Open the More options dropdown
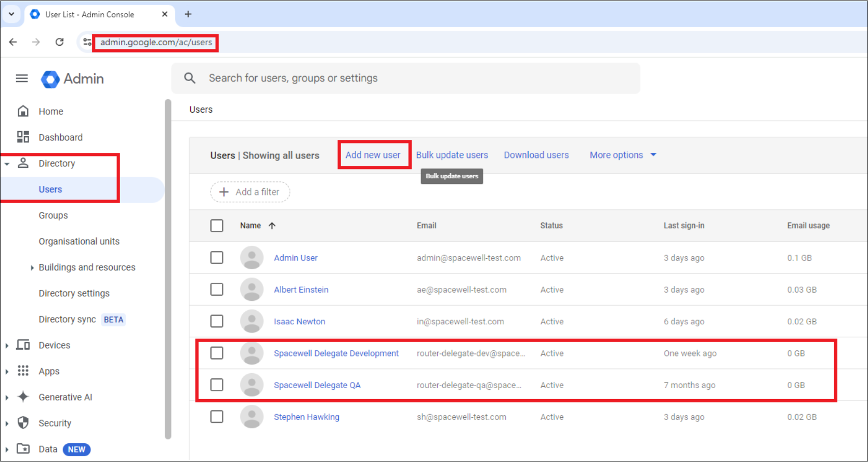The image size is (868, 462). click(623, 155)
